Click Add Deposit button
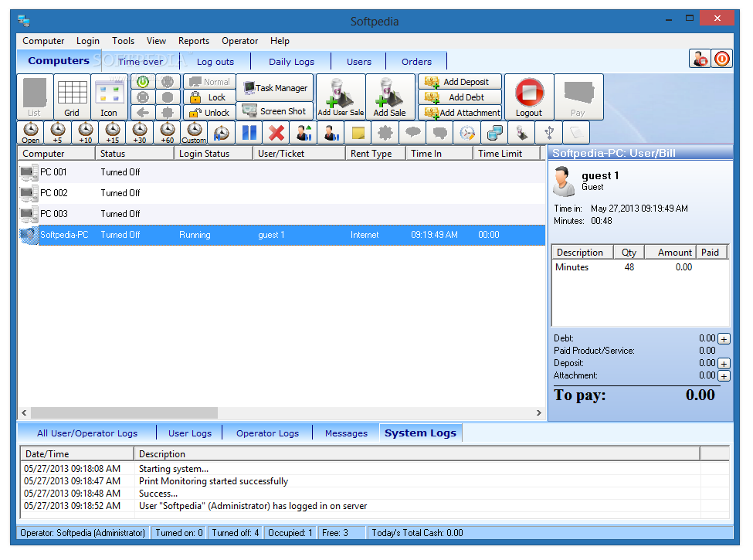This screenshot has width=753, height=560. (460, 82)
